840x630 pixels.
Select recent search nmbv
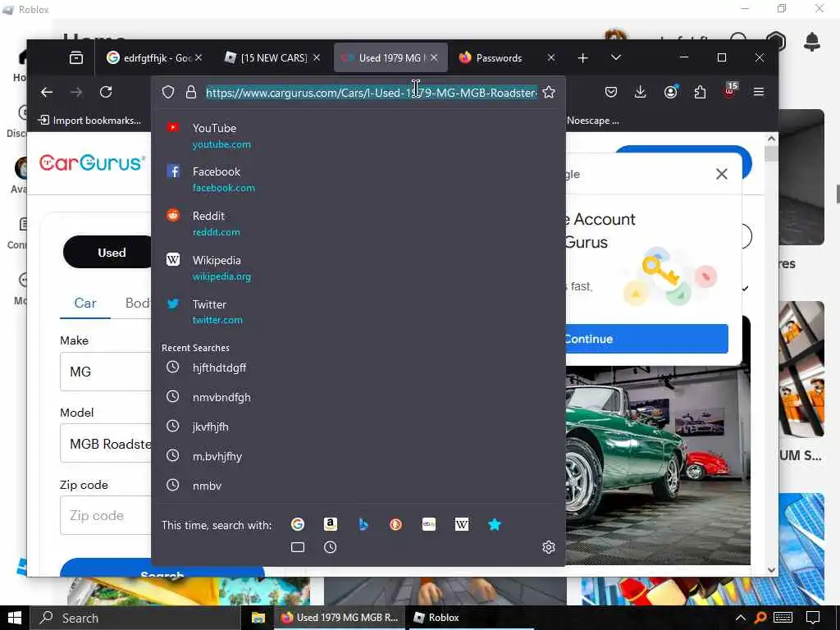pyautogui.click(x=358, y=486)
